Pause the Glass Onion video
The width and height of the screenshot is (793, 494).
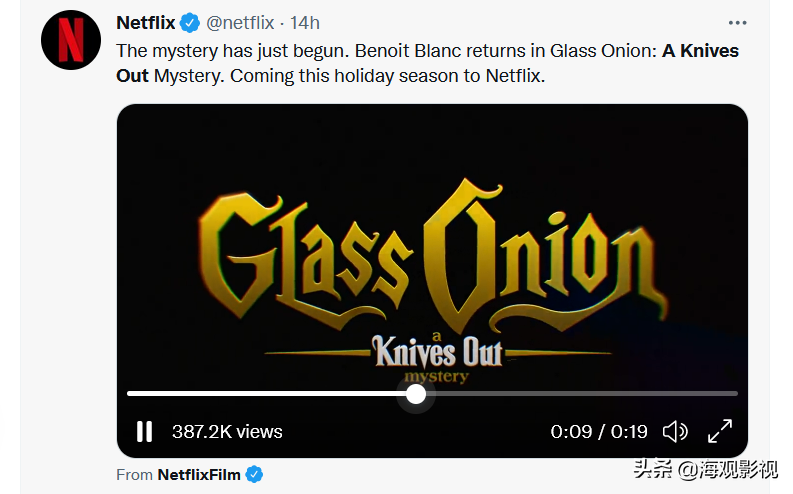pos(144,432)
